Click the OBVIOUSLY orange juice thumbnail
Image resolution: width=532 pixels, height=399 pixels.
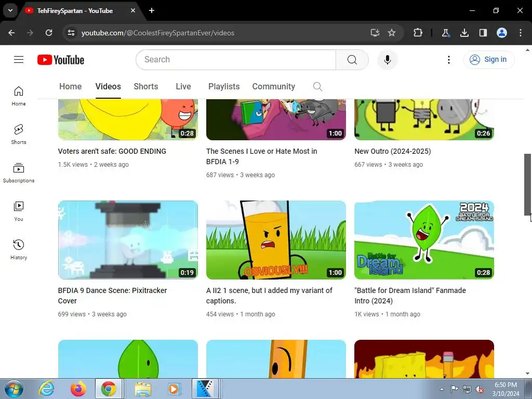tap(276, 240)
